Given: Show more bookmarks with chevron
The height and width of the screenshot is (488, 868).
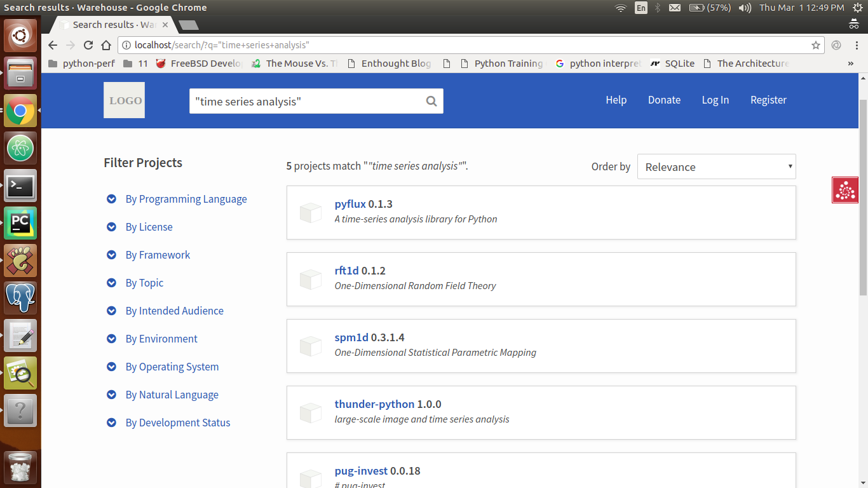Looking at the screenshot, I should (851, 64).
